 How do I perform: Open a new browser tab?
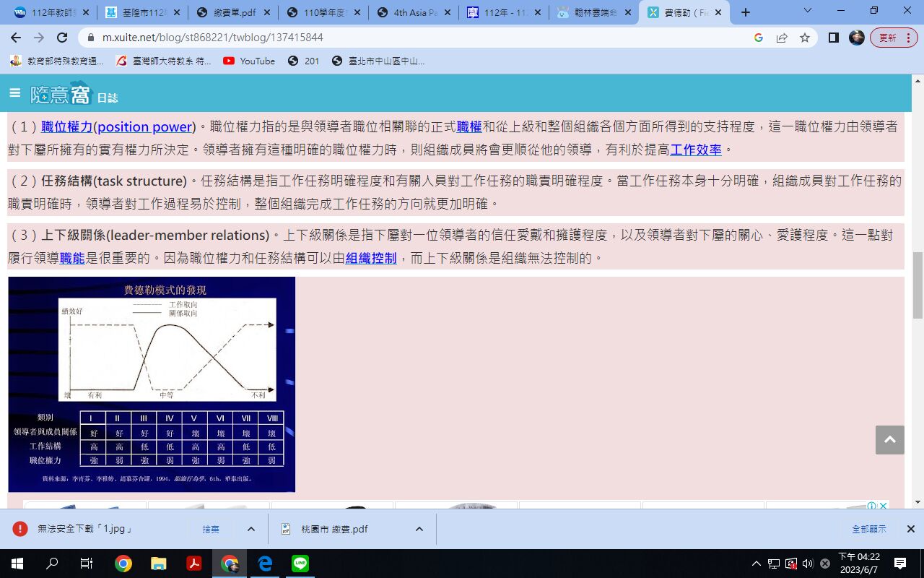click(x=746, y=12)
